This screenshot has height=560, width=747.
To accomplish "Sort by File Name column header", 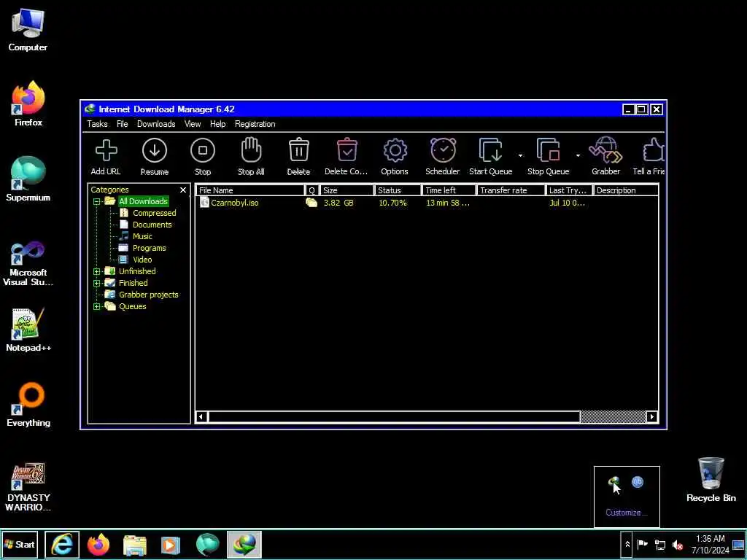I will point(250,190).
